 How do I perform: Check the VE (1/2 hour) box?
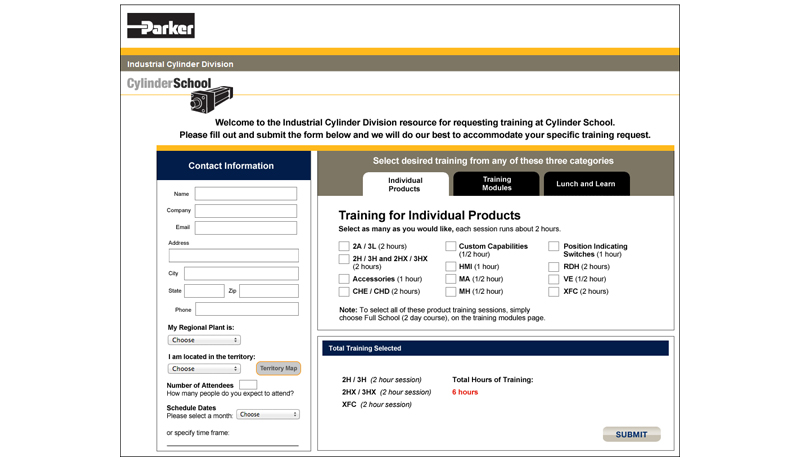tap(554, 279)
